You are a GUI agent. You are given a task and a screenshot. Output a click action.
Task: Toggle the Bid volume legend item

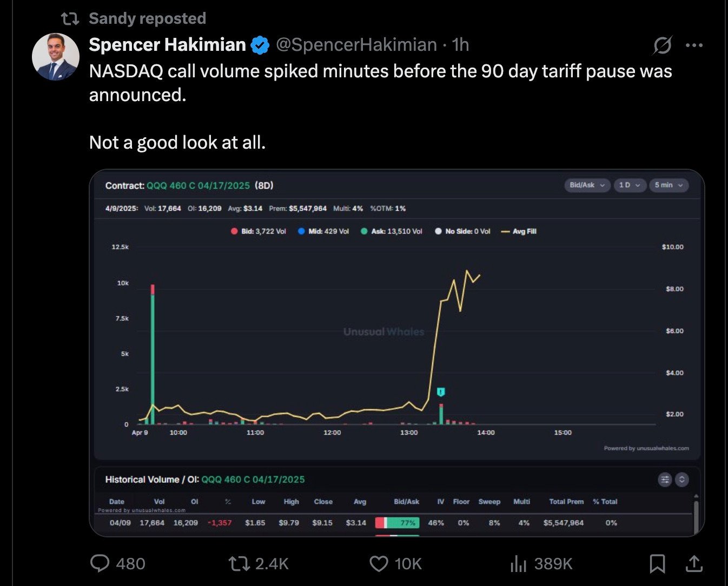coord(259,231)
